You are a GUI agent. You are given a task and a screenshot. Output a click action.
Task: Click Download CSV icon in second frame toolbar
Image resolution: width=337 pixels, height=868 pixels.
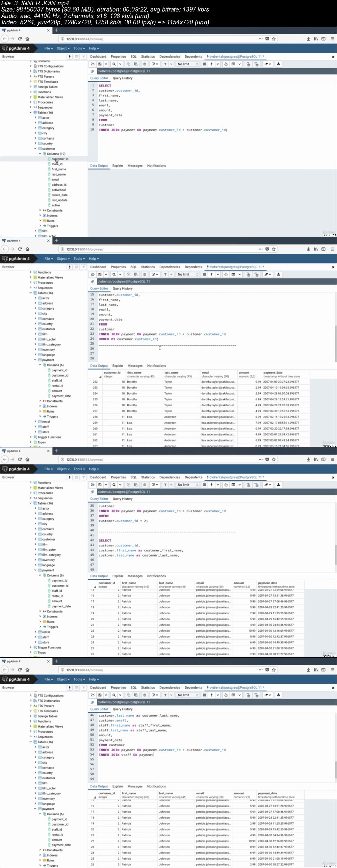click(278, 274)
